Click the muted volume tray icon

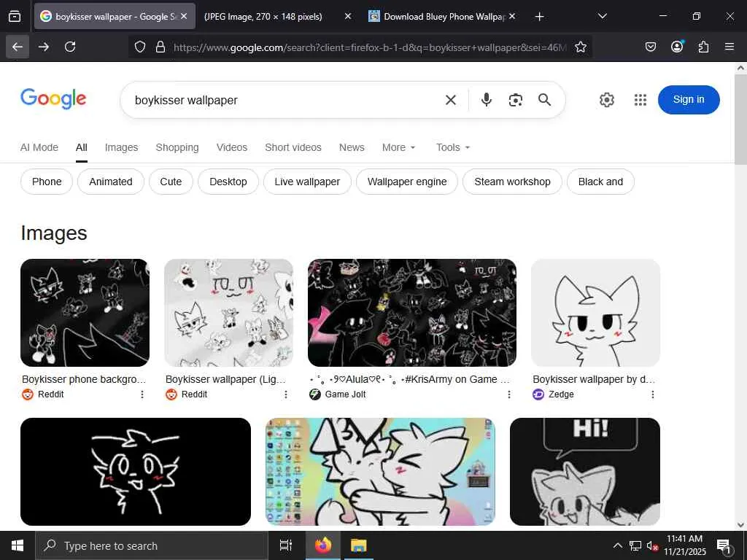click(652, 545)
